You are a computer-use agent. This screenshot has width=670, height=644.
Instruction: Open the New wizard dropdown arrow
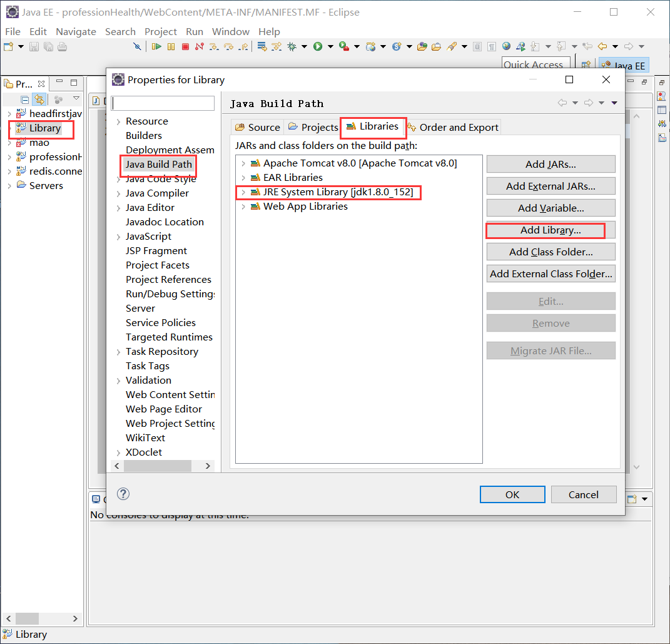(21, 46)
